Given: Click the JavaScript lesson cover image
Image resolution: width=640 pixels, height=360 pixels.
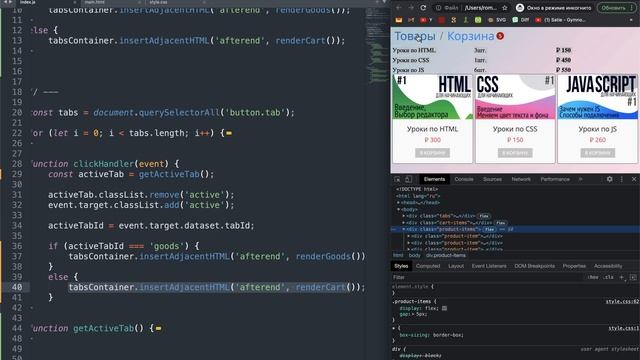Looking at the screenshot, I should point(598,97).
